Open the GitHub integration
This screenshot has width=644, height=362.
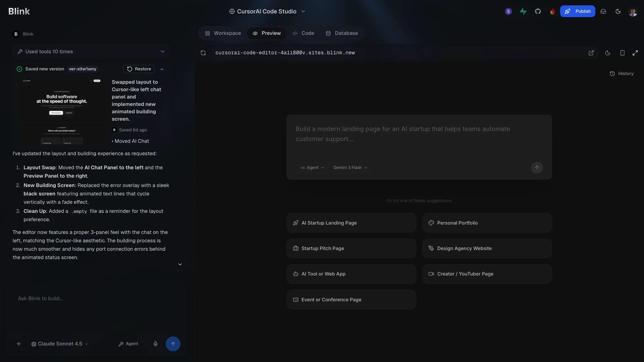[x=538, y=11]
